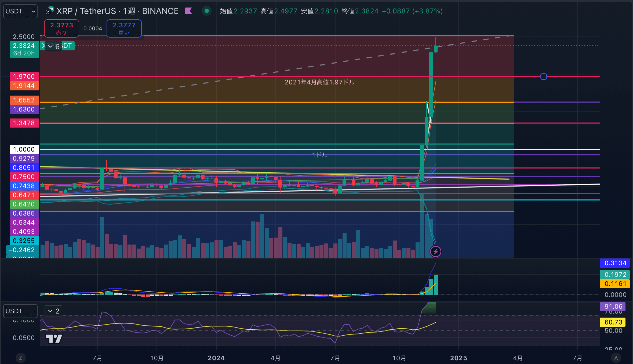Screen dimensions: 633x364
Task: Expand the lower pane legend chevron labeled 2
Action: [x=53, y=311]
